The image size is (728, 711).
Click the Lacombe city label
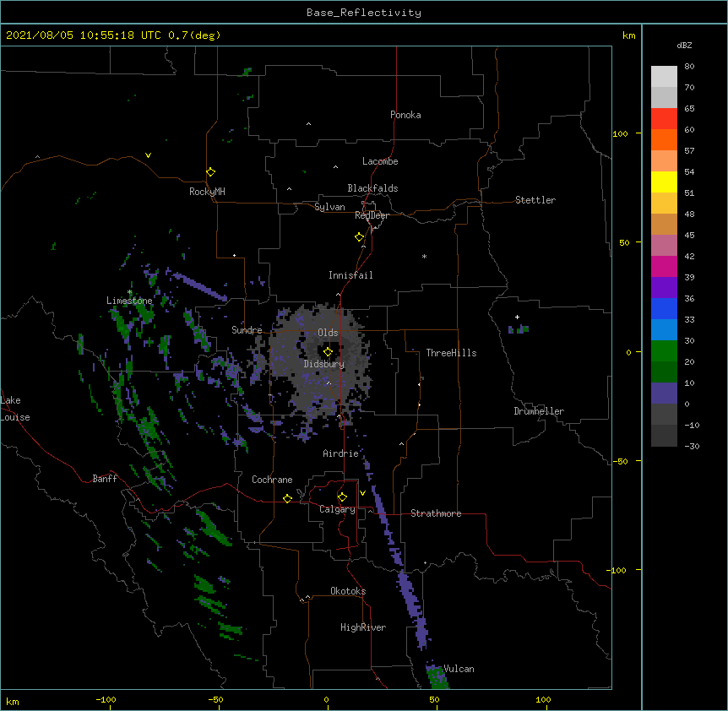[380, 161]
